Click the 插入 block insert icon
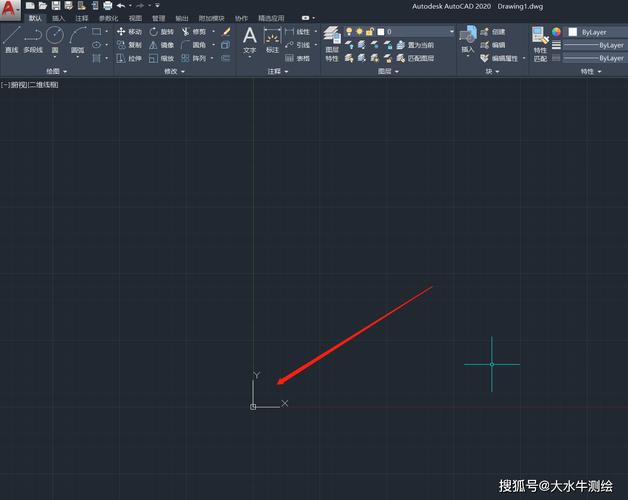The width and height of the screenshot is (628, 500). coord(467,38)
